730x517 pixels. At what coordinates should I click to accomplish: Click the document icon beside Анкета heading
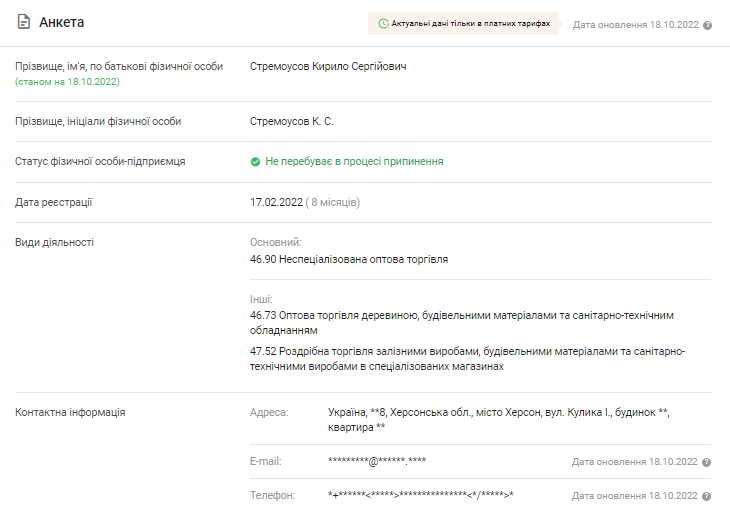[23, 22]
